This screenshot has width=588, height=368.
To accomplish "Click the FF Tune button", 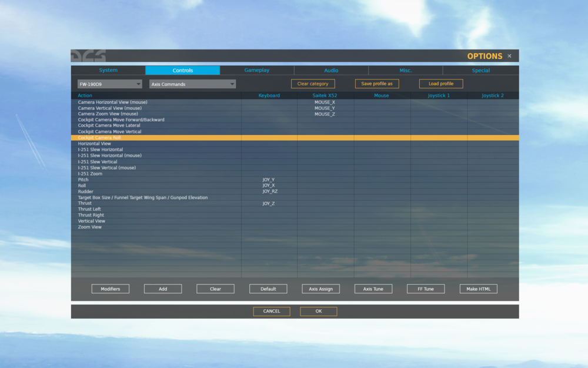I will click(425, 289).
